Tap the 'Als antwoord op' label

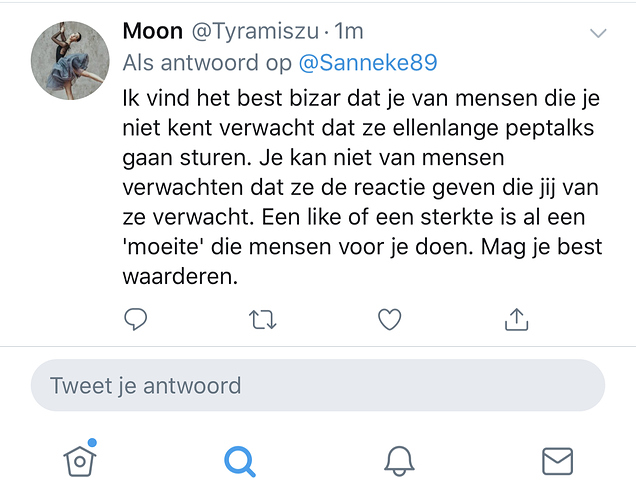[x=207, y=63]
